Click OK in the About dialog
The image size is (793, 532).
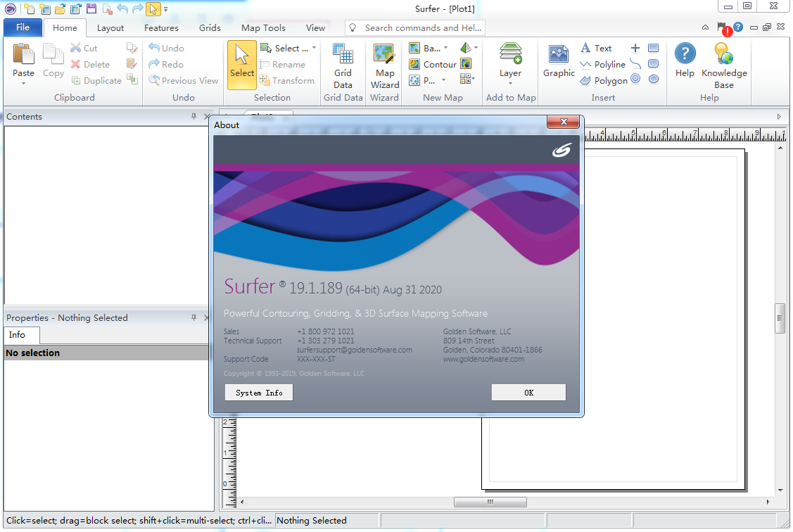click(528, 392)
